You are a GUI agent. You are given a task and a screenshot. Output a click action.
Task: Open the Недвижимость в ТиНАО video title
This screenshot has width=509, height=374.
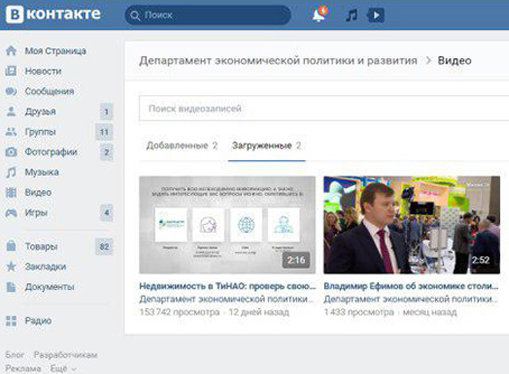click(228, 286)
